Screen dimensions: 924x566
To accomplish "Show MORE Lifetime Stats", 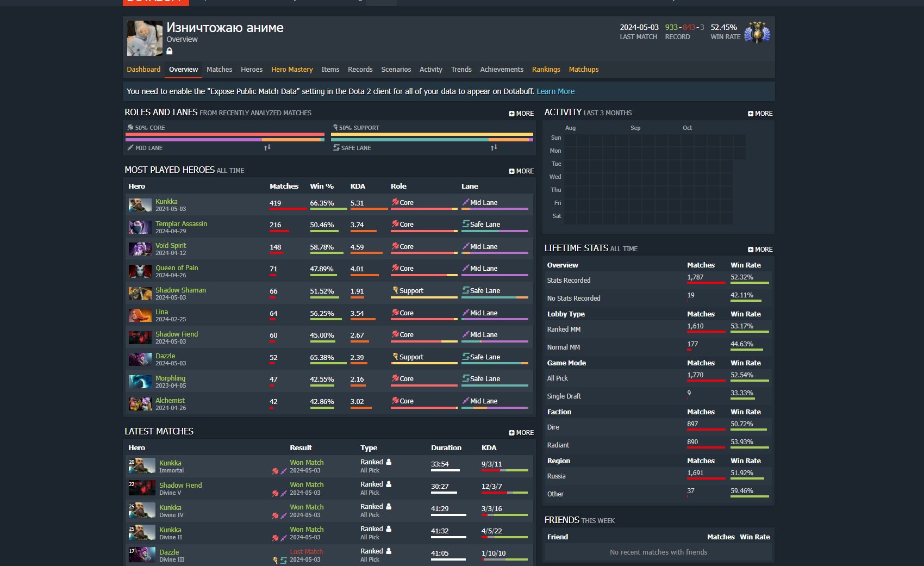I will (760, 250).
